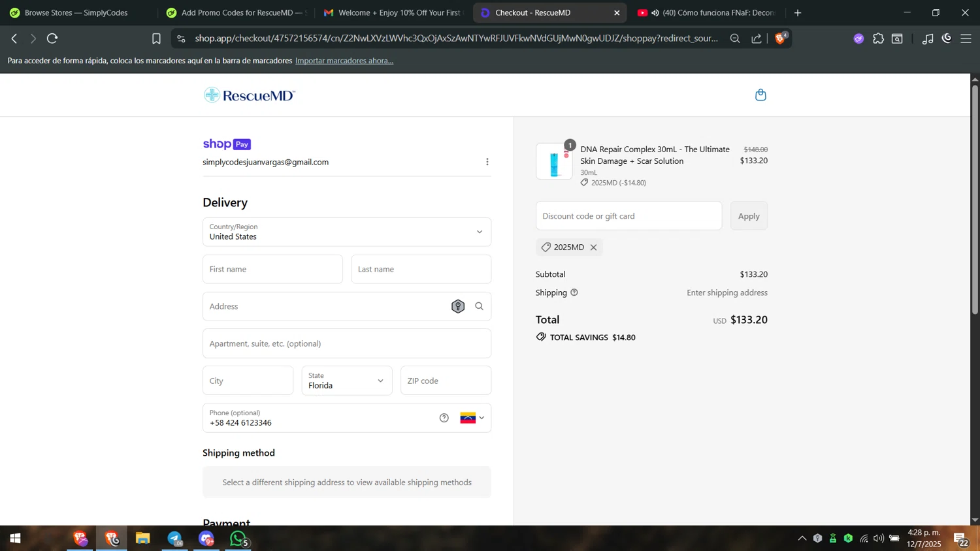
Task: Open the phone number help icon
Action: pos(444,418)
